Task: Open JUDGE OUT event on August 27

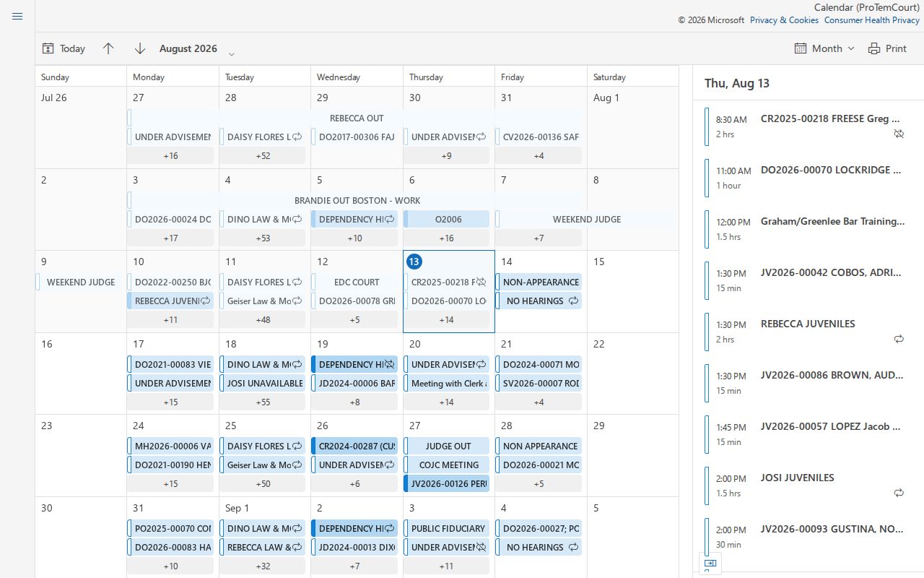Action: tap(447, 447)
